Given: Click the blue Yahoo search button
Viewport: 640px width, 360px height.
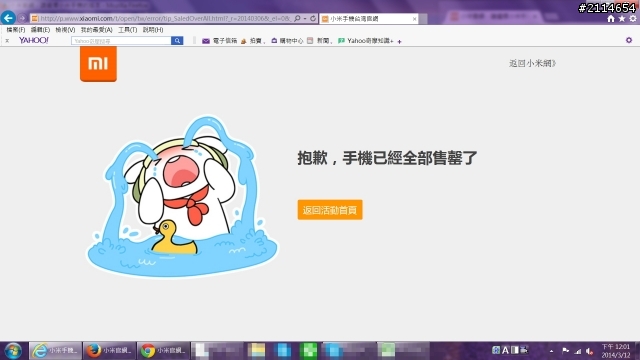Looking at the screenshot, I should click(177, 40).
